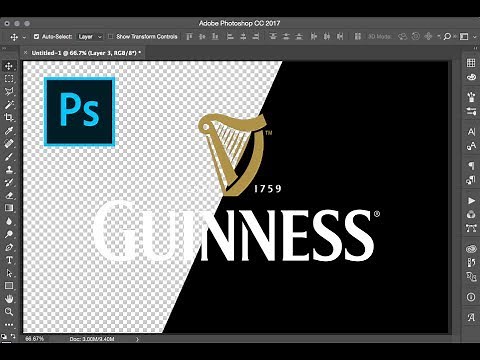Screen dimensions: 480x360
Task: Select the Eraser tool
Action: 9,195
